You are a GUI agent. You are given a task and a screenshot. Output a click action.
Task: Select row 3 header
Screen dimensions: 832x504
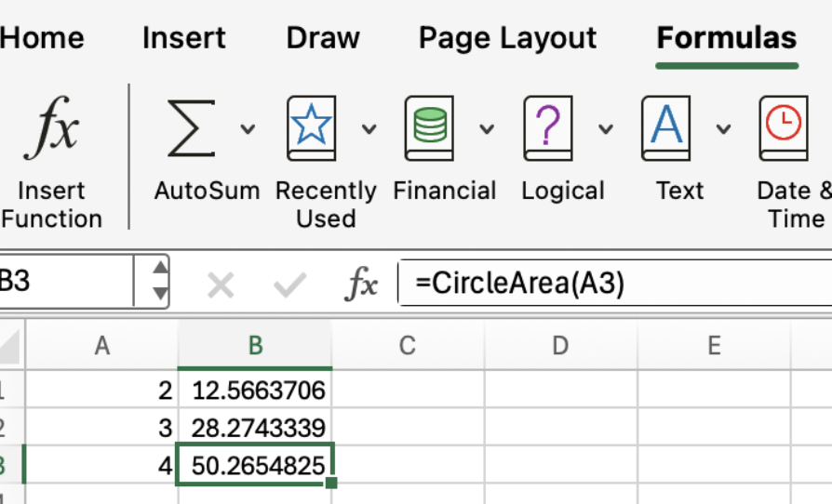(10, 465)
